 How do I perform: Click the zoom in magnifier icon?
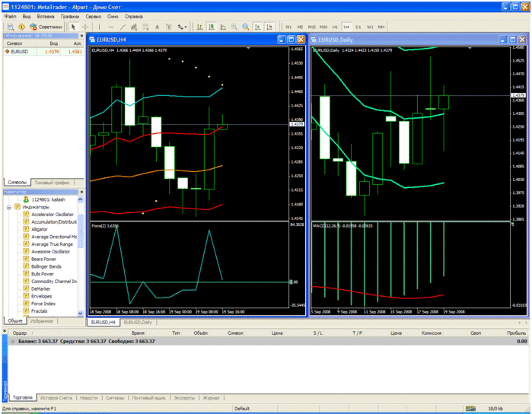click(234, 27)
